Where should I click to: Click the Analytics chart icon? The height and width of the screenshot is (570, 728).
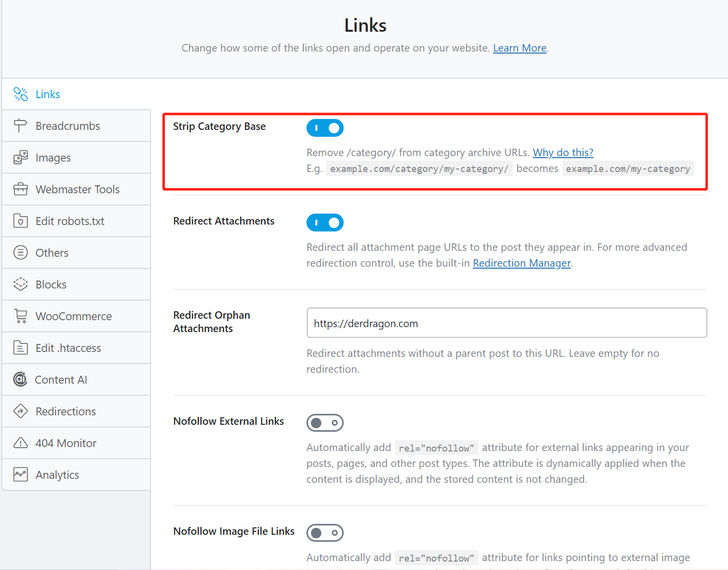point(20,475)
